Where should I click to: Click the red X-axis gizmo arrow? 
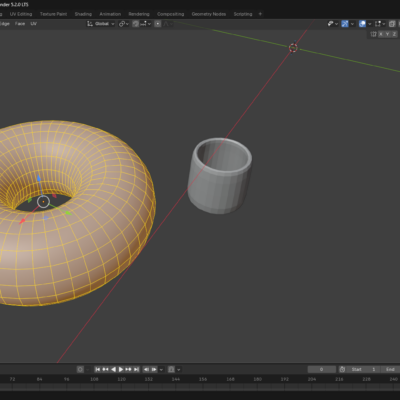(22, 221)
